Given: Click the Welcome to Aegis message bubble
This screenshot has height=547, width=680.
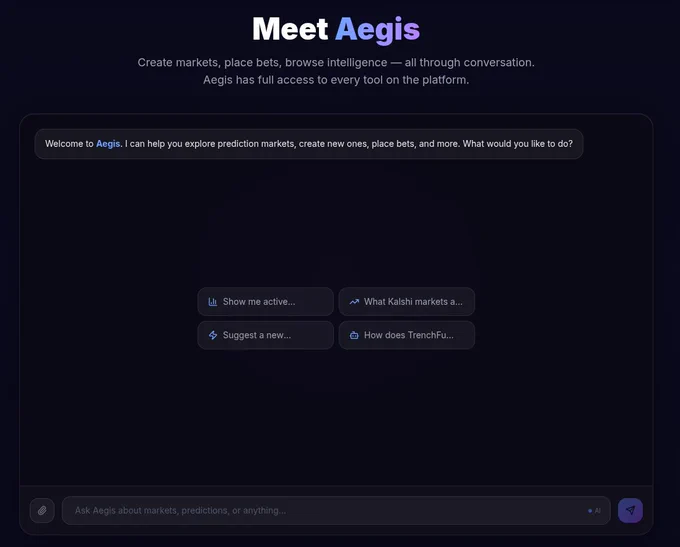Looking at the screenshot, I should pos(309,144).
